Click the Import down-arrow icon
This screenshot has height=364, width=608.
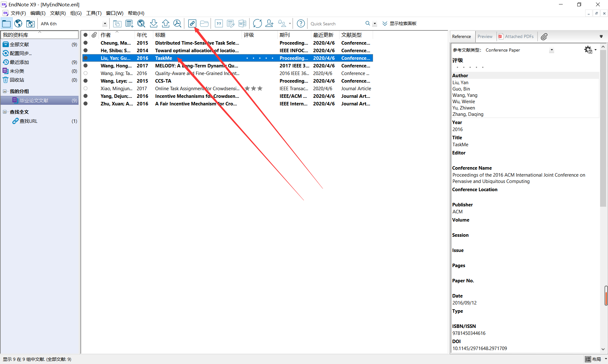point(154,23)
